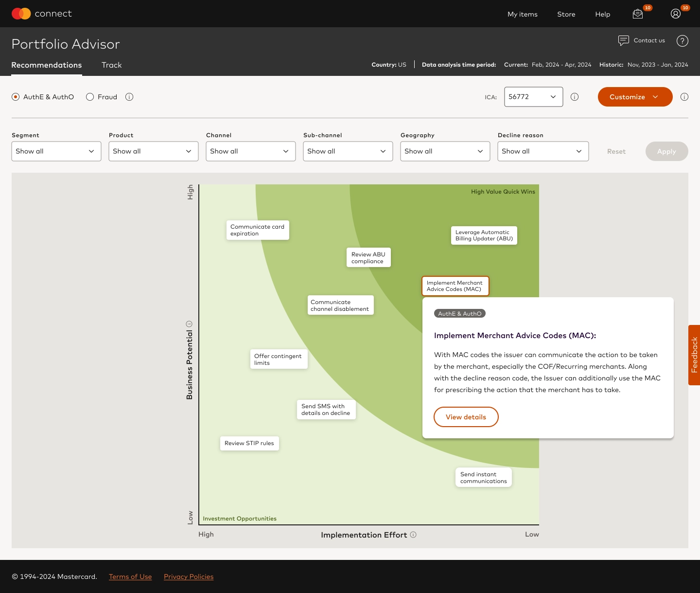Select Leverage Automatic Billing Updater card
This screenshot has width=700, height=593.
pos(484,235)
